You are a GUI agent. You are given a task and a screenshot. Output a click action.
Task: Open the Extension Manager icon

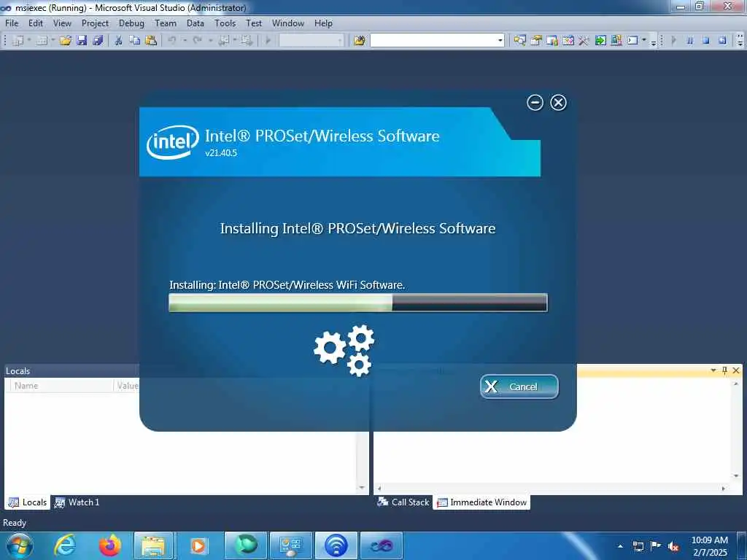(616, 41)
